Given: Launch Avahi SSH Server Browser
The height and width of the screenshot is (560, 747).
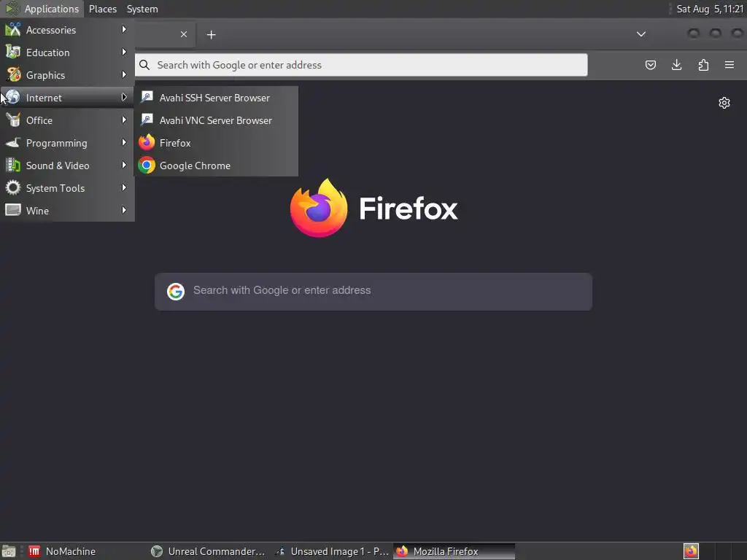Looking at the screenshot, I should tap(216, 98).
